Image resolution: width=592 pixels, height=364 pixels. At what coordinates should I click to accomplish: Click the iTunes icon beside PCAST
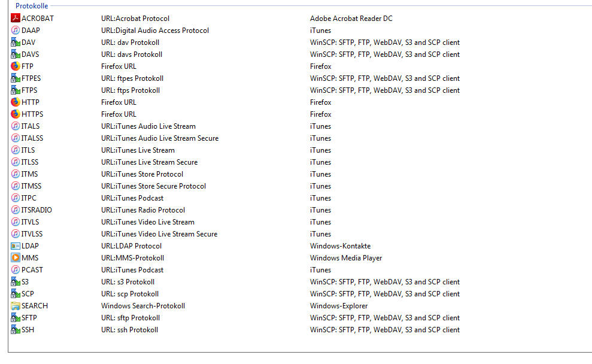pos(16,270)
